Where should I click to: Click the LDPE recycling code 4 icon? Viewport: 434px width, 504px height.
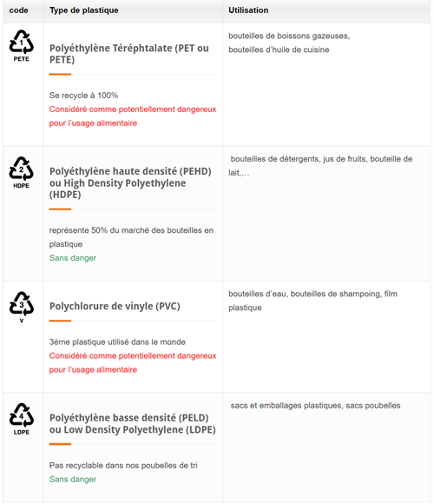coord(21,419)
